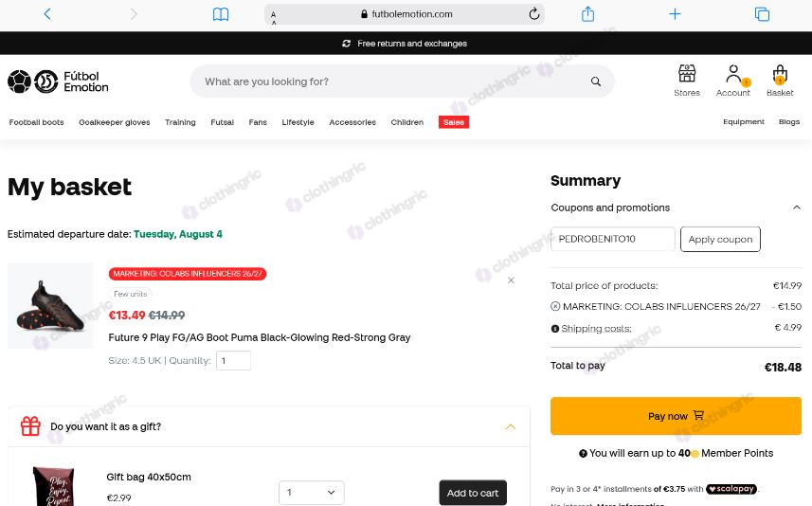The width and height of the screenshot is (812, 506).
Task: Open the reader text size AA control
Action: [274, 17]
